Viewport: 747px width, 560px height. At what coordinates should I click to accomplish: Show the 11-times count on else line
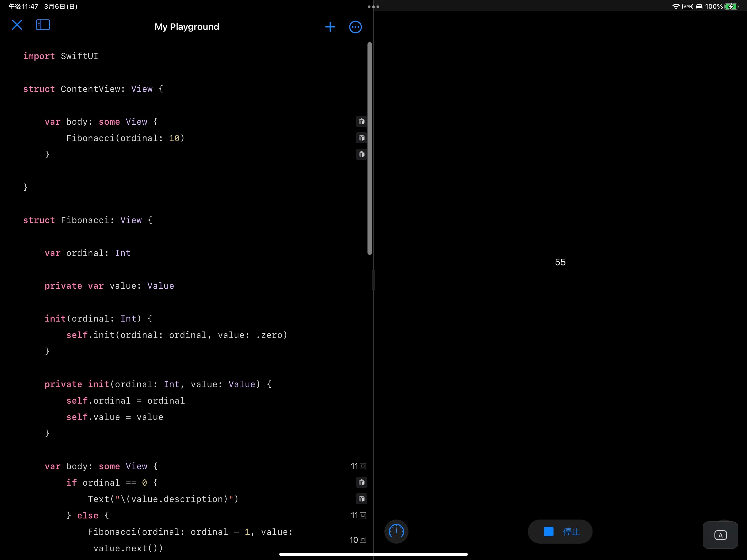[x=358, y=515]
